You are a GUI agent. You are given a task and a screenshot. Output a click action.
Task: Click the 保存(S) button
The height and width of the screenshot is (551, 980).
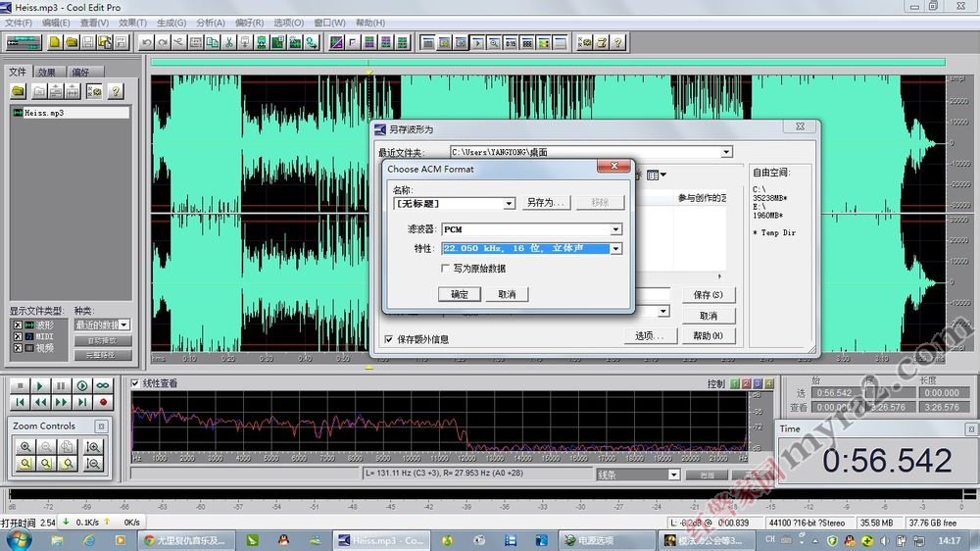coord(709,294)
